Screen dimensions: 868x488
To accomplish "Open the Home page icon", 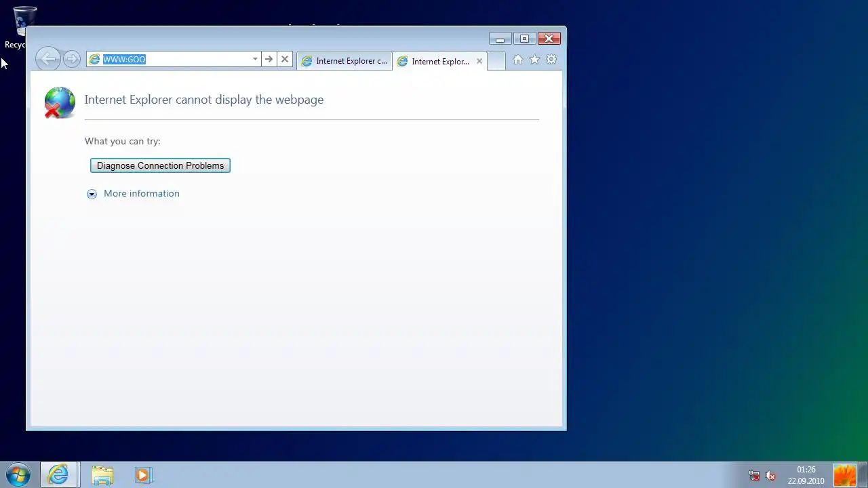I will tap(518, 60).
